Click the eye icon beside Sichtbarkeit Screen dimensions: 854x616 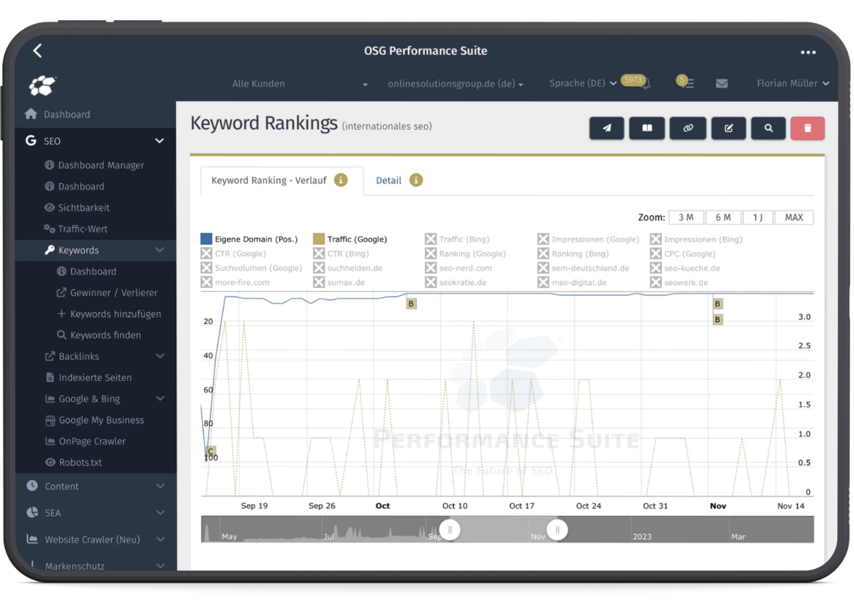[x=49, y=207]
